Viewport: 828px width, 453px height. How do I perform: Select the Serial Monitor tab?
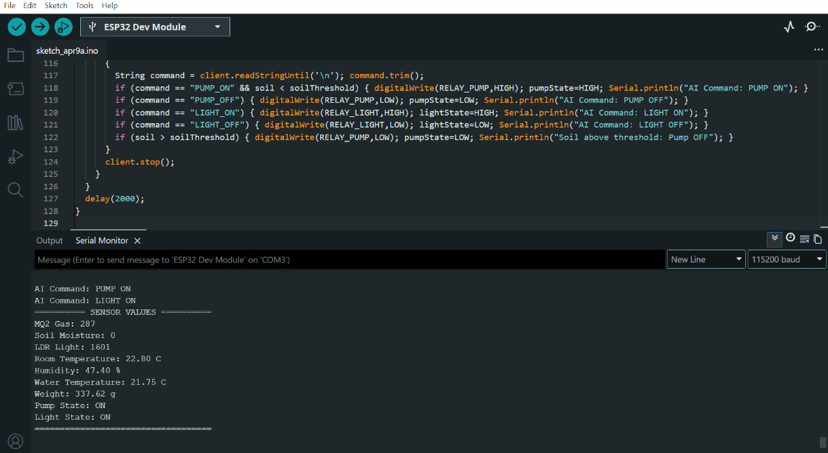click(x=101, y=241)
